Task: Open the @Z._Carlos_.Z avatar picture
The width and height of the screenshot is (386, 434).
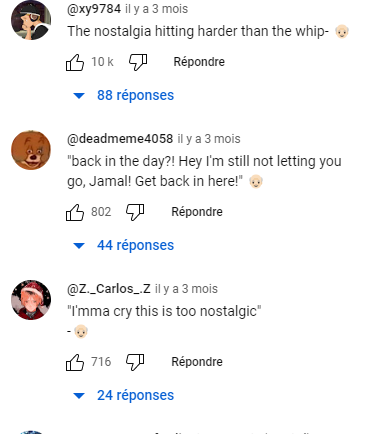Action: coord(31,300)
